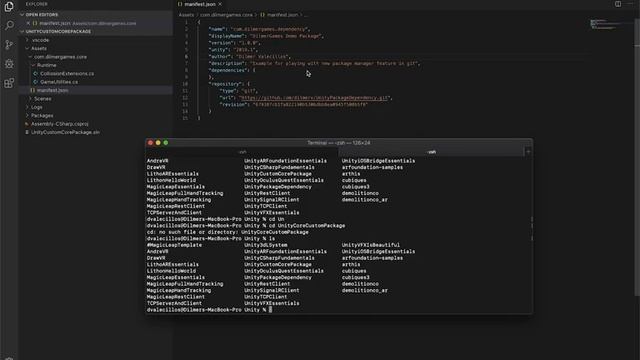640x360 pixels.
Task: Click the "displayName" line in editor
Action: 266,36
